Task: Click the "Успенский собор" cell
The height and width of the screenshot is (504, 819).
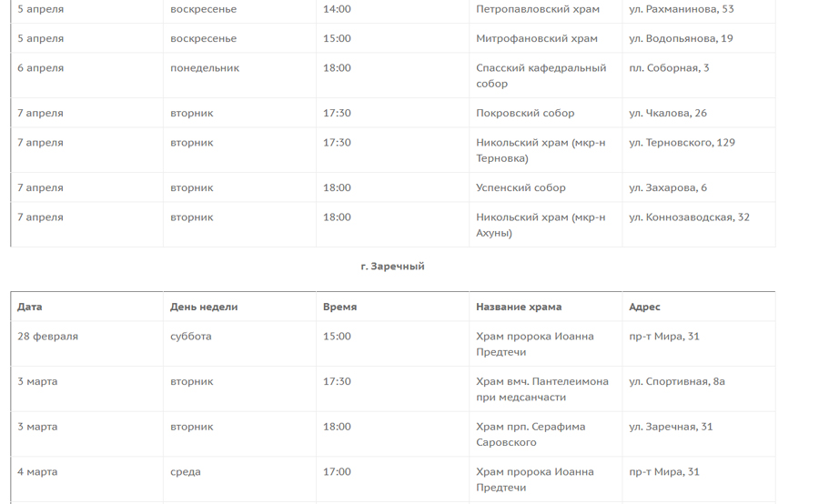Action: [521, 187]
